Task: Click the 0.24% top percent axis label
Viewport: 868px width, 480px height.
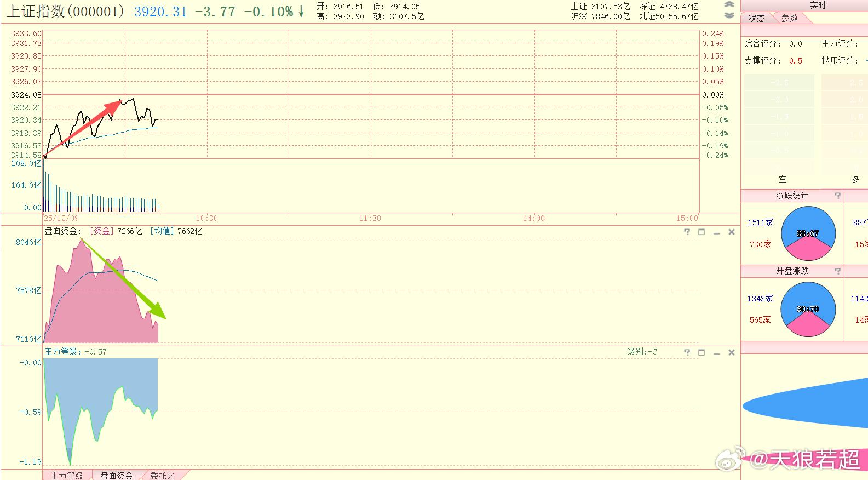Action: click(x=713, y=33)
